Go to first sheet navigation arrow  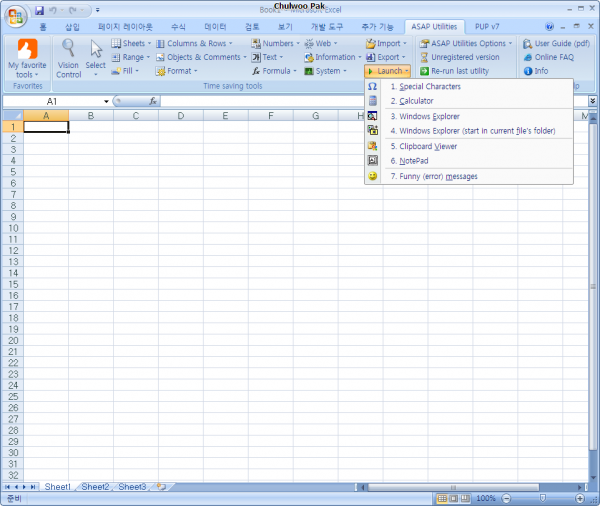click(7, 487)
